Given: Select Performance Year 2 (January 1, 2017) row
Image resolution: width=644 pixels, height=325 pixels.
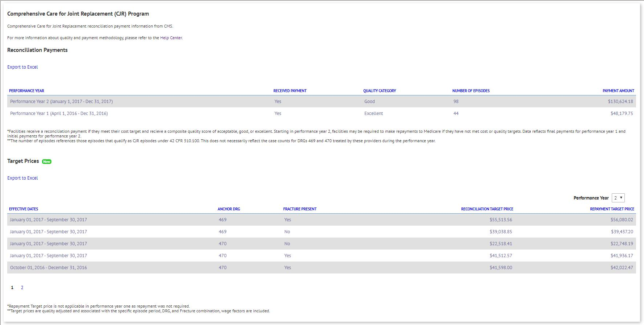Looking at the screenshot, I should coord(321,102).
